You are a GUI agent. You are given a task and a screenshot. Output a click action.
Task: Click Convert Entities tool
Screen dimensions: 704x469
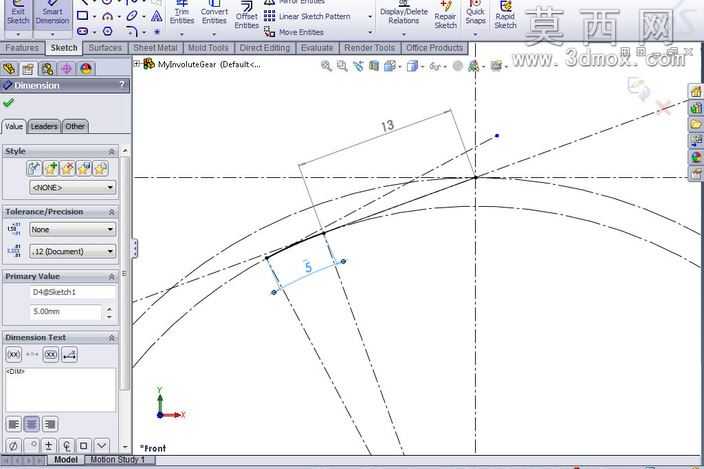(x=214, y=13)
